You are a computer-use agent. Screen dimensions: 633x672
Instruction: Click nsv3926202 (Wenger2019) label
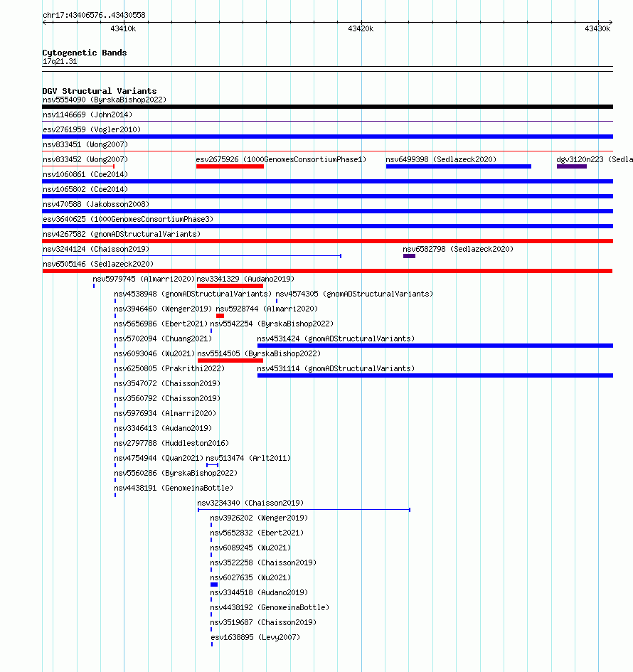tap(259, 518)
